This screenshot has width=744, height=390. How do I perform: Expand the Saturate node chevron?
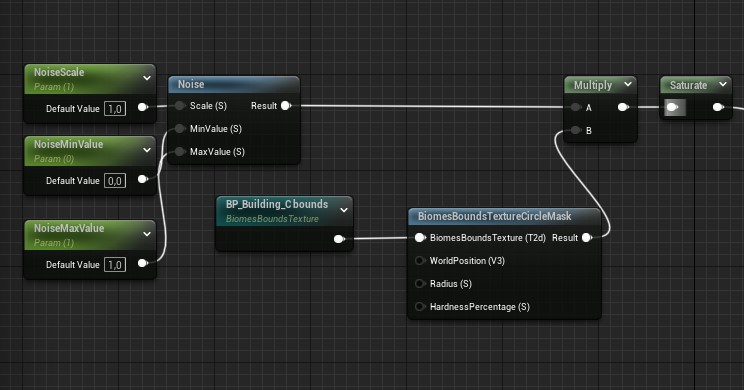pyautogui.click(x=723, y=84)
